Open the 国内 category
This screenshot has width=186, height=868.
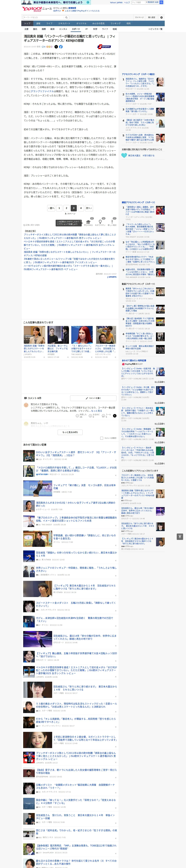(35, 29)
